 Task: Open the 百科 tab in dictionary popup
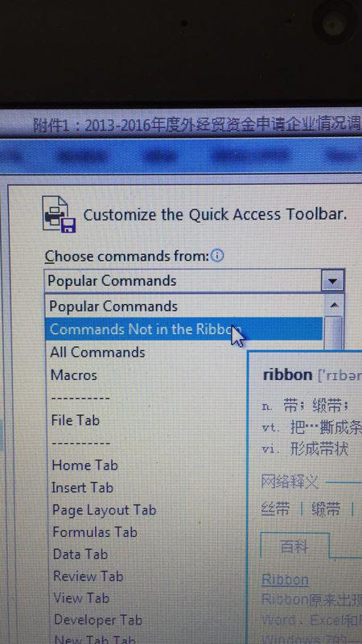tap(294, 547)
